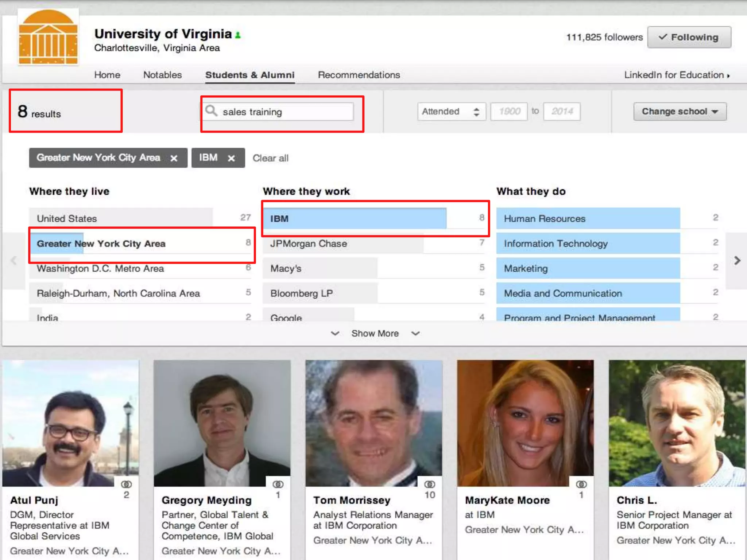This screenshot has height=560, width=747.
Task: Open the Change school dropdown
Action: coord(680,112)
